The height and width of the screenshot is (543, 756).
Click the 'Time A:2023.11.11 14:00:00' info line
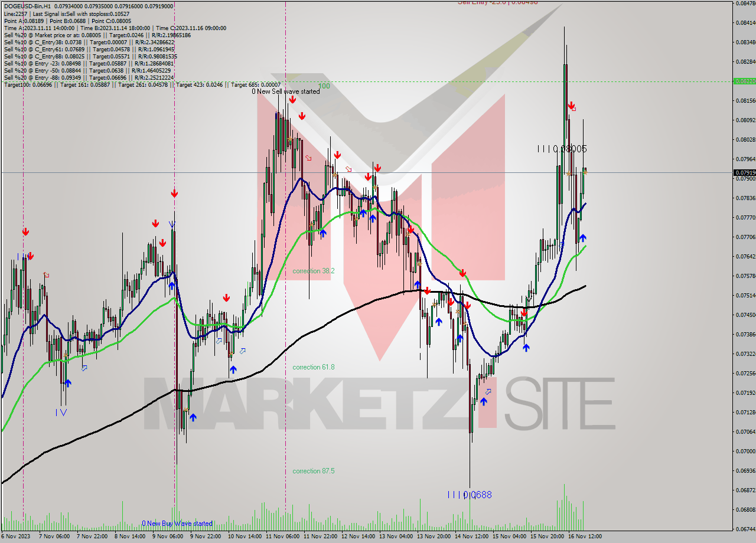coord(39,28)
